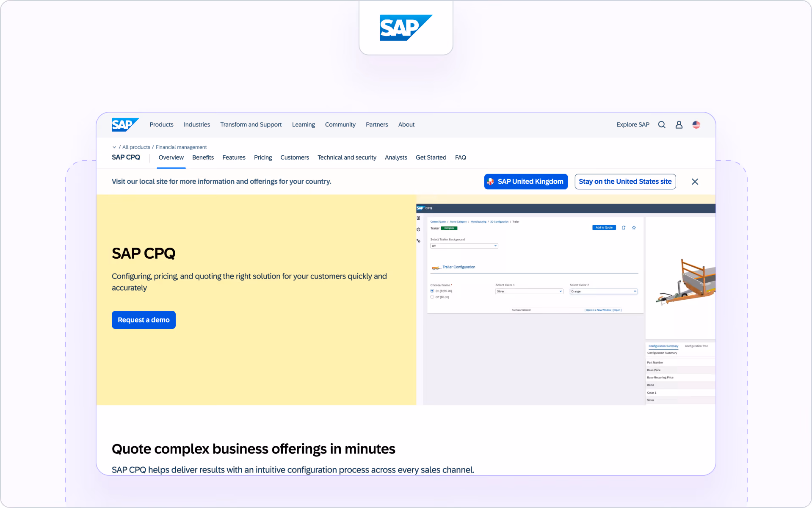This screenshot has width=812, height=508.
Task: Open the user account profile icon
Action: coord(679,124)
